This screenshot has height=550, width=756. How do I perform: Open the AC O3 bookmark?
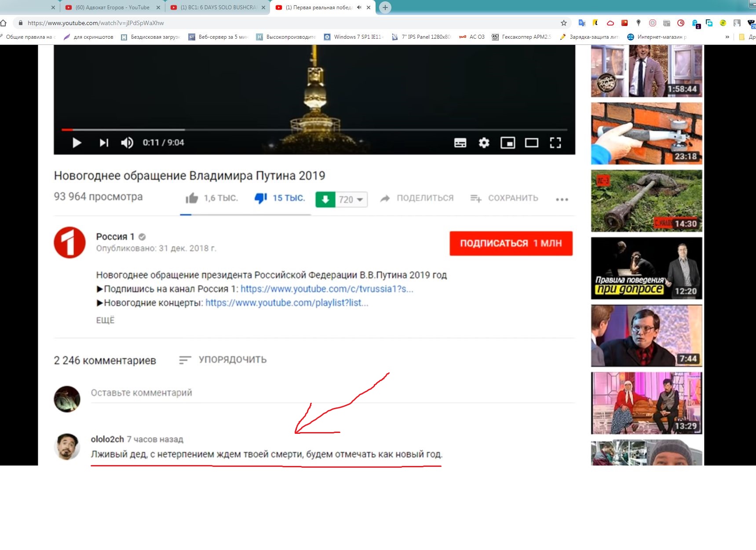tap(472, 37)
